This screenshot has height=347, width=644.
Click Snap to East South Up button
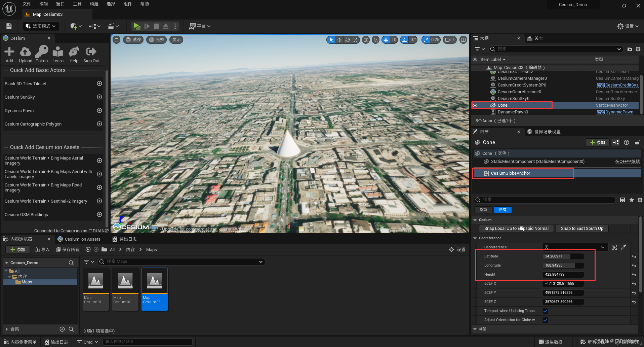pos(581,228)
